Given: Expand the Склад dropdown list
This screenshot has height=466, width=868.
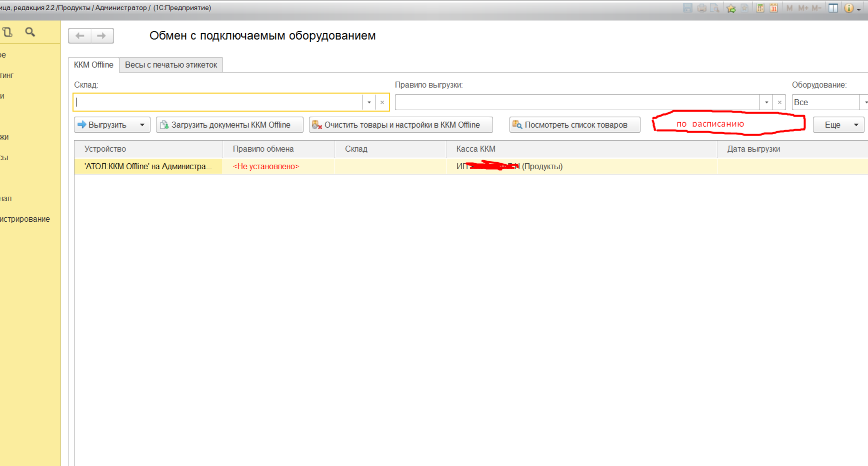Looking at the screenshot, I should 369,102.
